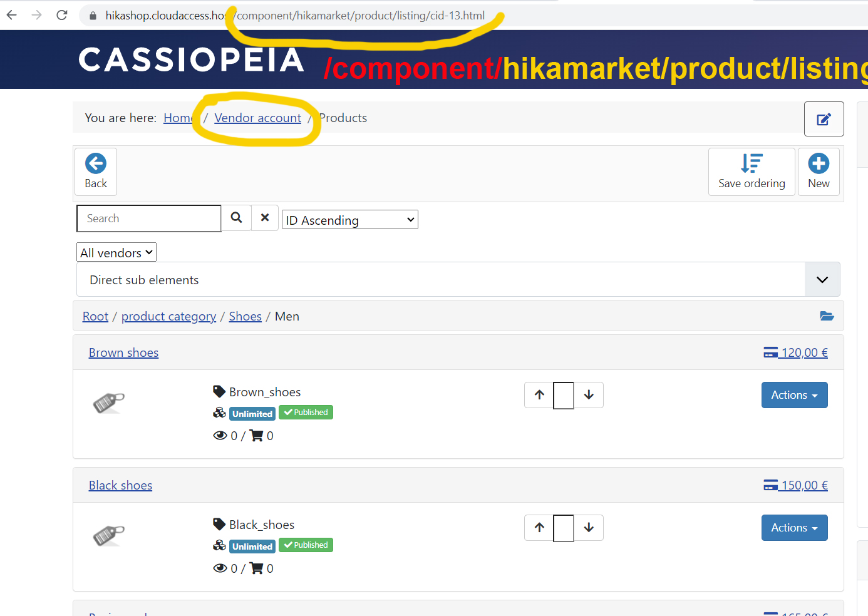
Task: Open the Home breadcrumb link
Action: click(x=178, y=118)
